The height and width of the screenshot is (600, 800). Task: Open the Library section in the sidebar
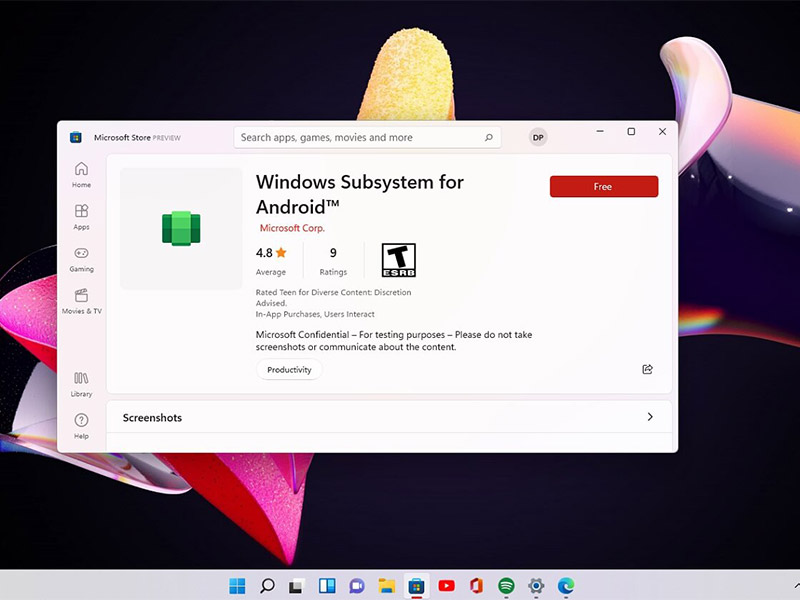(81, 384)
